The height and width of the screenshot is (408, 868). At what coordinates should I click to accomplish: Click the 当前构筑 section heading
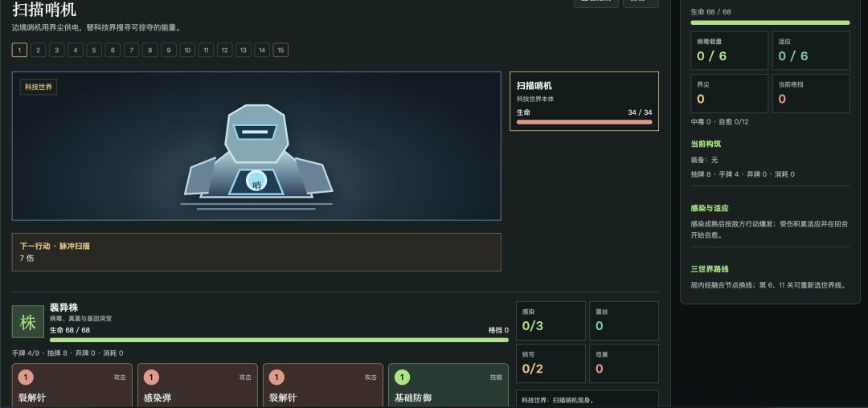point(706,144)
